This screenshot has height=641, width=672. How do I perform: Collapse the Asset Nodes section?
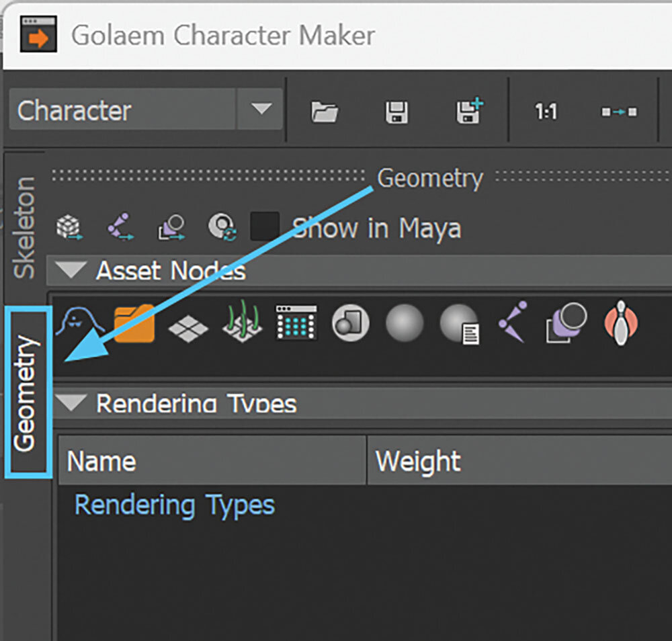pos(71,269)
